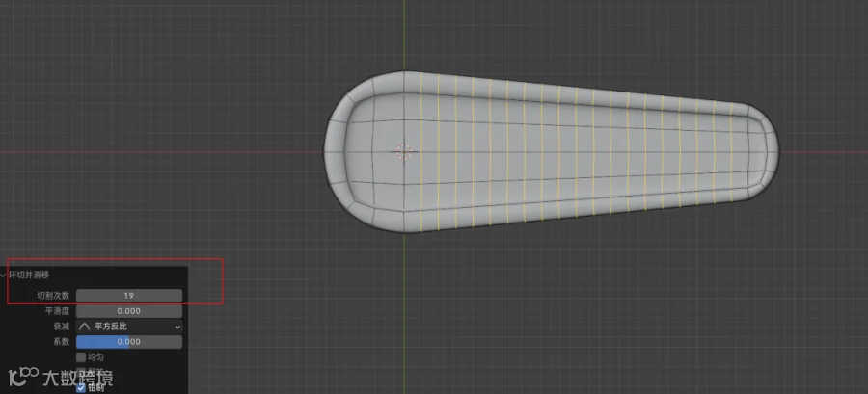Click the down arrow beside 平方反比
The height and width of the screenshot is (394, 868).
click(x=177, y=327)
